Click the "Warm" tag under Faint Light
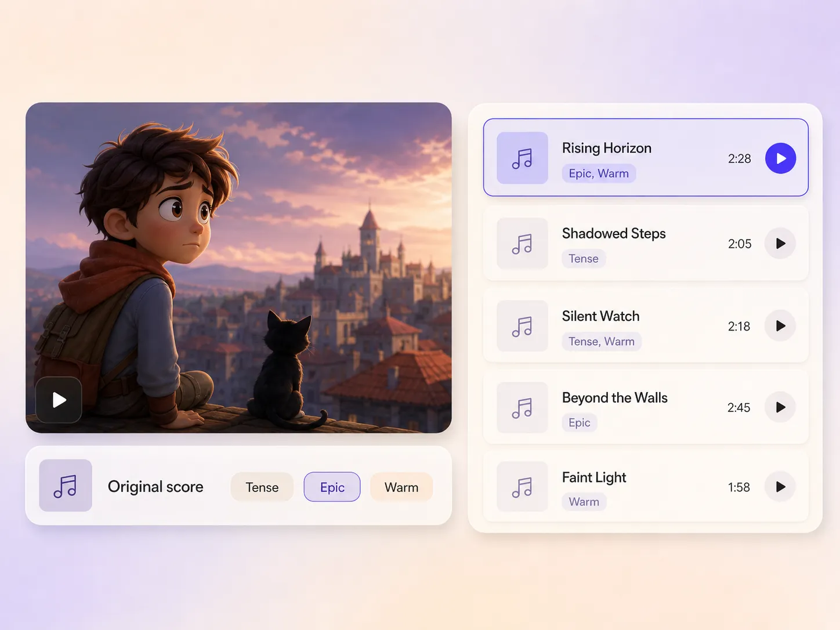The image size is (840, 630). click(x=584, y=502)
